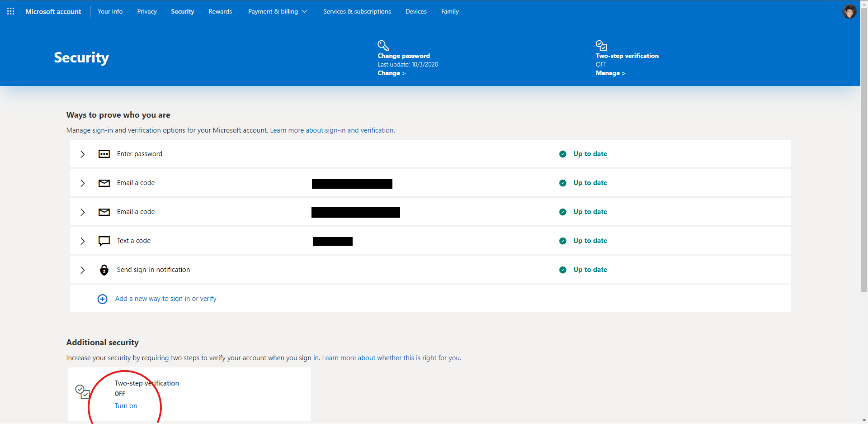Image resolution: width=868 pixels, height=424 pixels.
Task: Open the account profile picture menu
Action: tap(849, 11)
